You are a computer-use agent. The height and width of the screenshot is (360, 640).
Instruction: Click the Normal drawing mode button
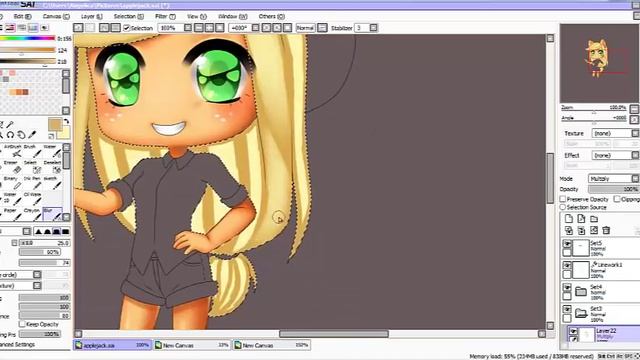coord(305,28)
